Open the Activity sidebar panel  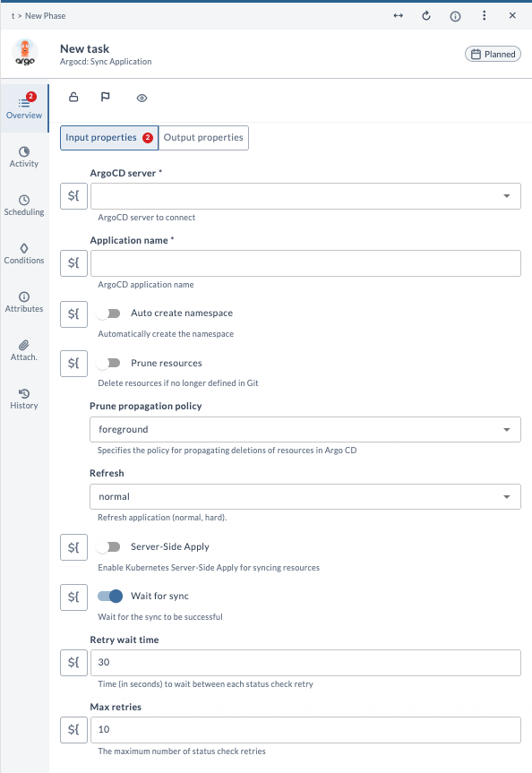23,156
